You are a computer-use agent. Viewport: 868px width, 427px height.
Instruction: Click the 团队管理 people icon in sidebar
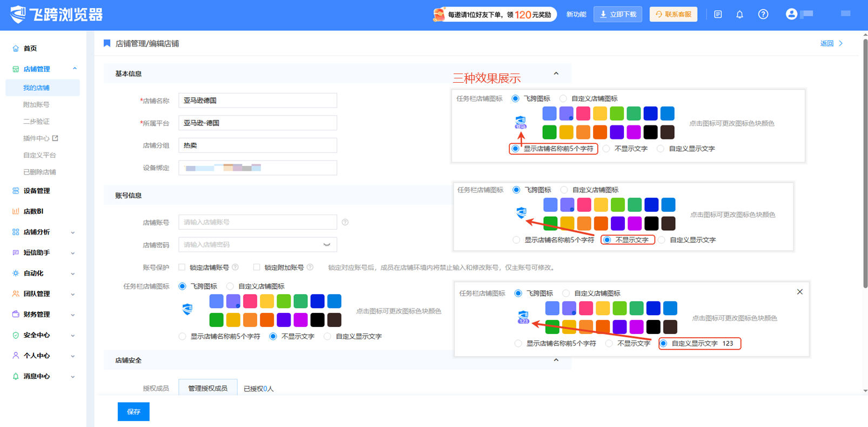16,294
